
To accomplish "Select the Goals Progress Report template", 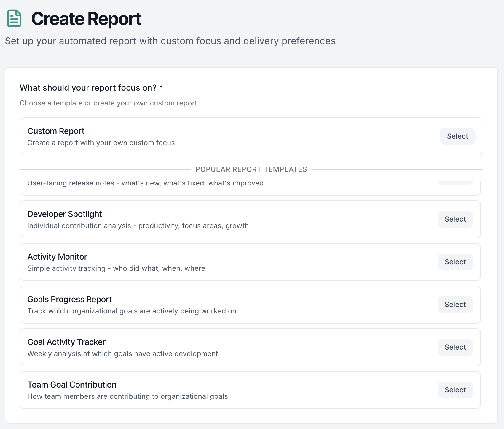I will tap(455, 304).
